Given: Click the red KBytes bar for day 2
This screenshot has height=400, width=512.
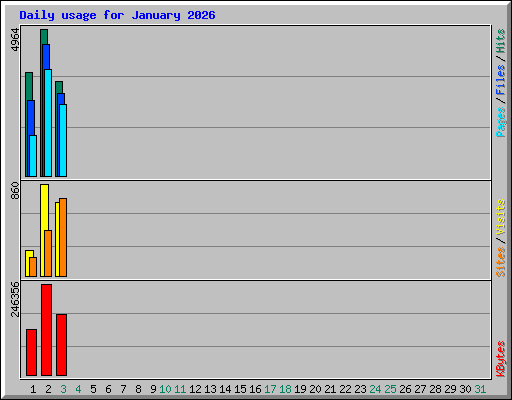Looking at the screenshot, I should (46, 330).
